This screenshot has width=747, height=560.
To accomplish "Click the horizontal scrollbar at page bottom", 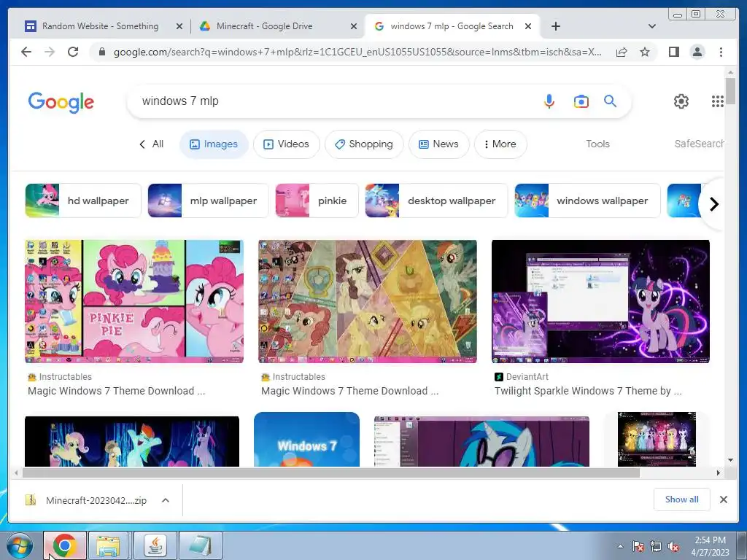I will click(331, 472).
